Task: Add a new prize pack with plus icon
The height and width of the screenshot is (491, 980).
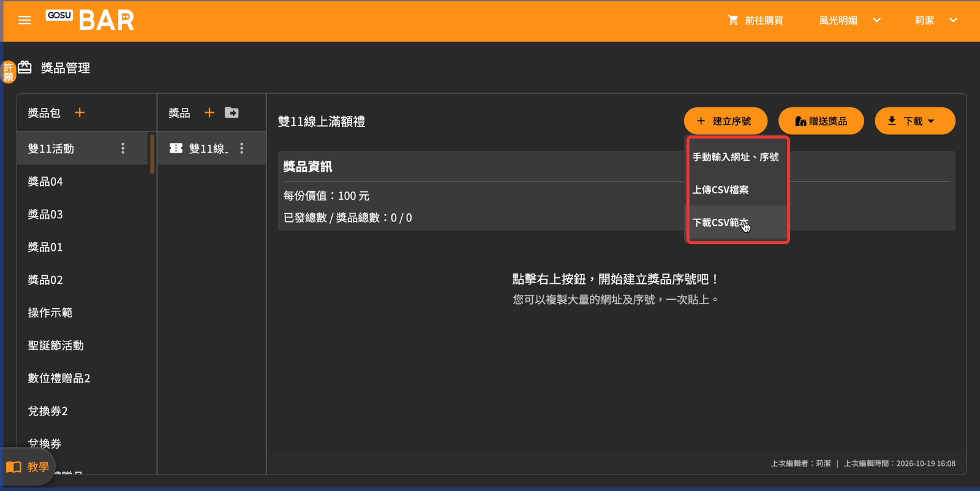Action: (x=80, y=113)
